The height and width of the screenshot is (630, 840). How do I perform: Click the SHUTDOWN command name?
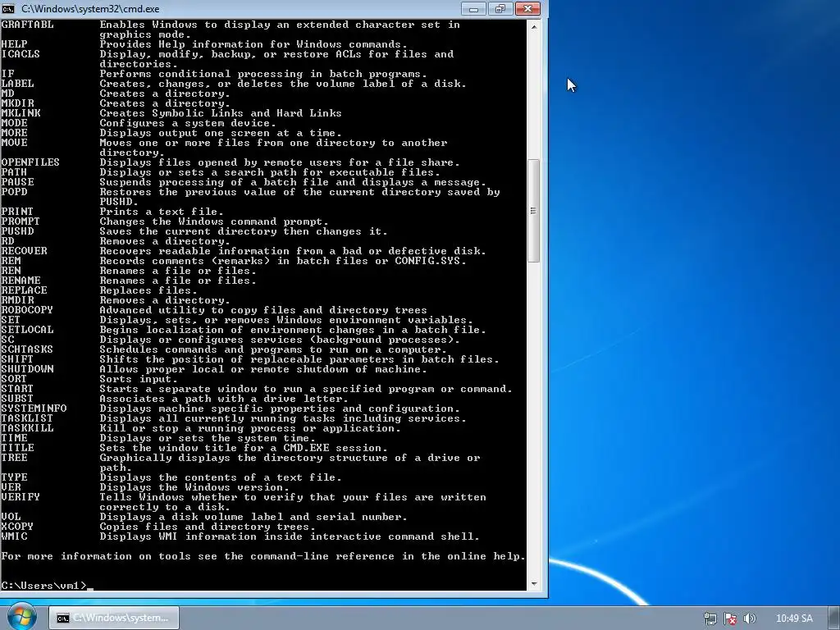point(27,369)
